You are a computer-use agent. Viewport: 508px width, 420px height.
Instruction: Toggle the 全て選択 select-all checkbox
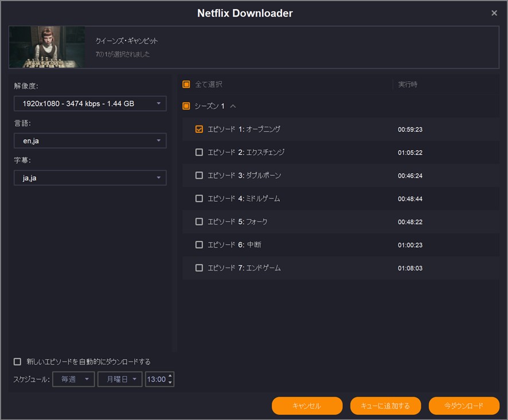[x=186, y=84]
